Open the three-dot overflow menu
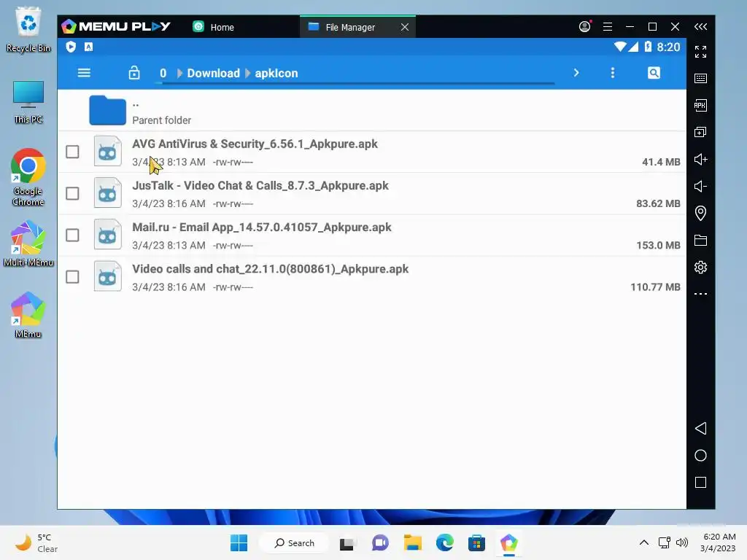The height and width of the screenshot is (560, 747). pyautogui.click(x=613, y=73)
